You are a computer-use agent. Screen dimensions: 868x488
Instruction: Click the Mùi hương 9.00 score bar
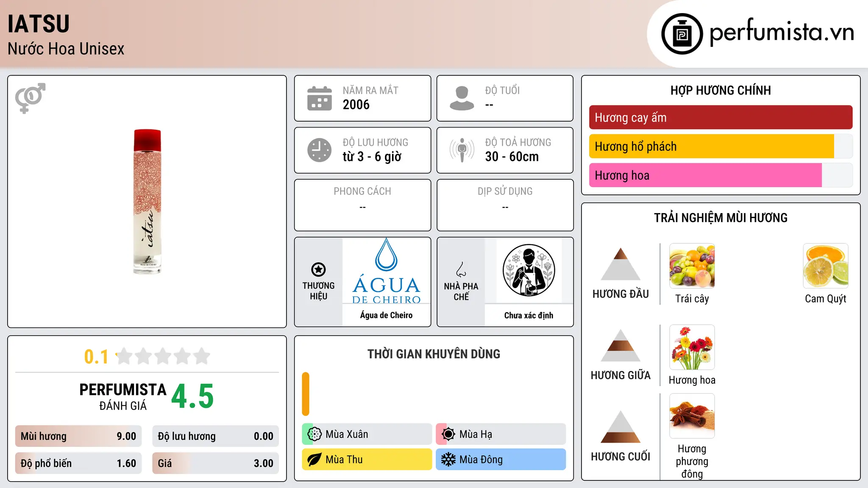78,436
